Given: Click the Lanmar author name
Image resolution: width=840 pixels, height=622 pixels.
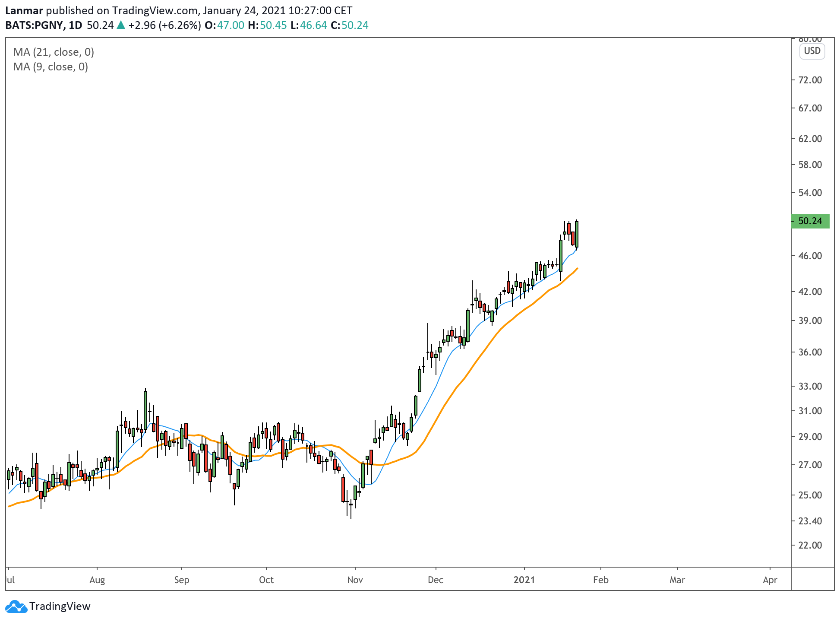Looking at the screenshot, I should click(24, 10).
